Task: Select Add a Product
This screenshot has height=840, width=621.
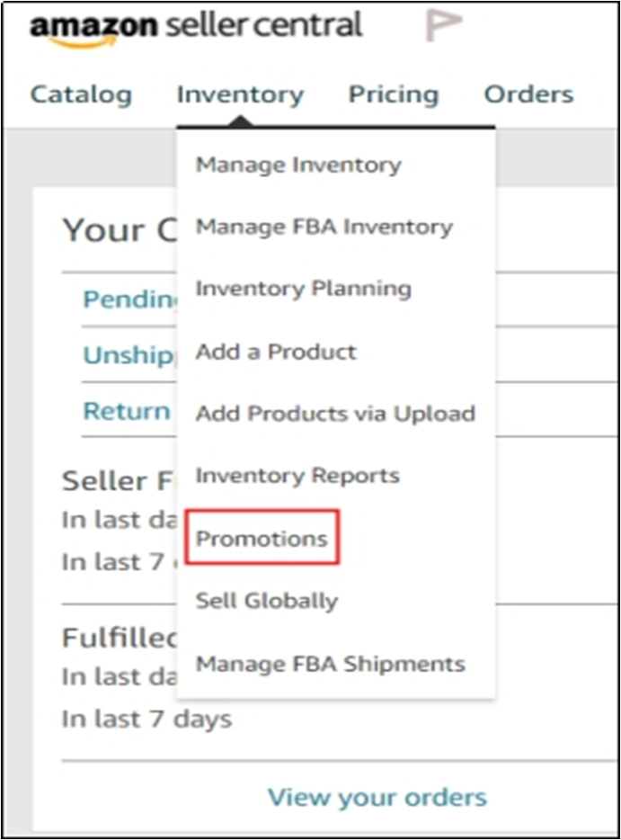Action: click(276, 351)
